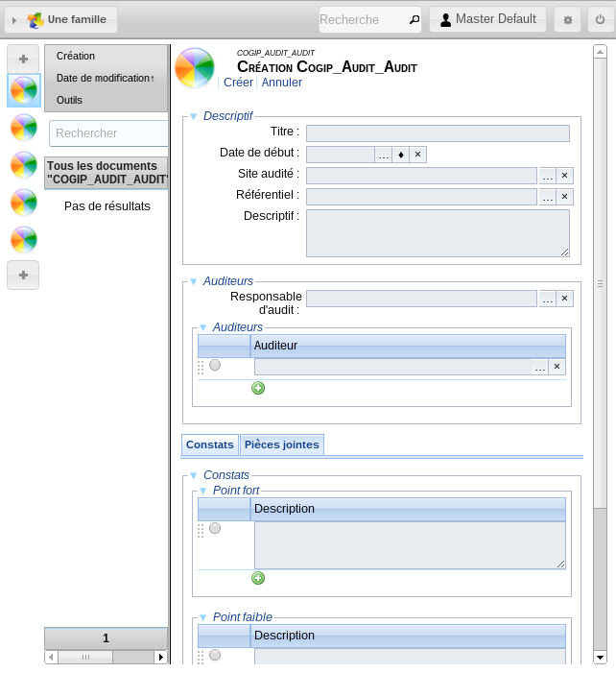Click drag handle of the Point fort row

tap(201, 531)
